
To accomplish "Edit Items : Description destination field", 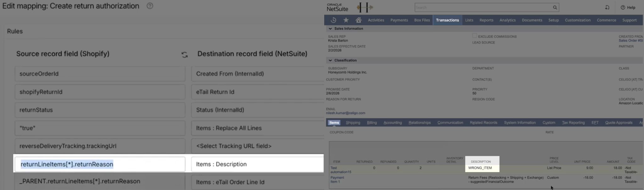I will (258, 164).
